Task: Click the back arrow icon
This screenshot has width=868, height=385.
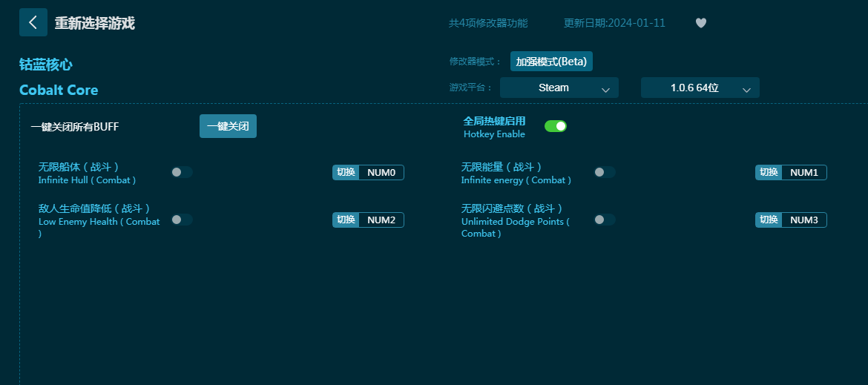Action: coord(33,22)
